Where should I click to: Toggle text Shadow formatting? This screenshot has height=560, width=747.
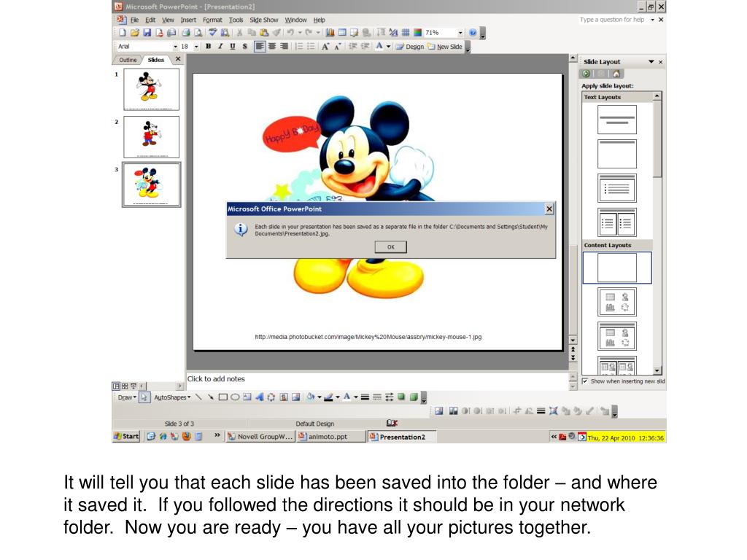pyautogui.click(x=244, y=46)
